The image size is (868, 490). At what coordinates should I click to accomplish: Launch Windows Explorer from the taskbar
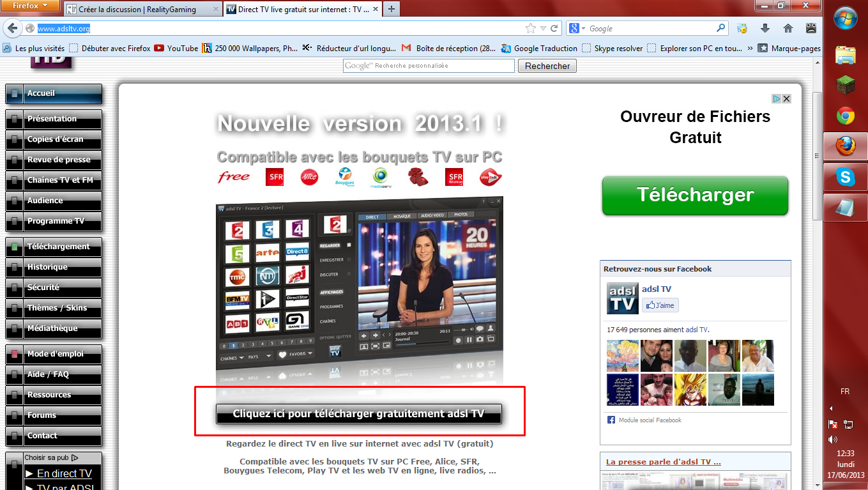[846, 56]
